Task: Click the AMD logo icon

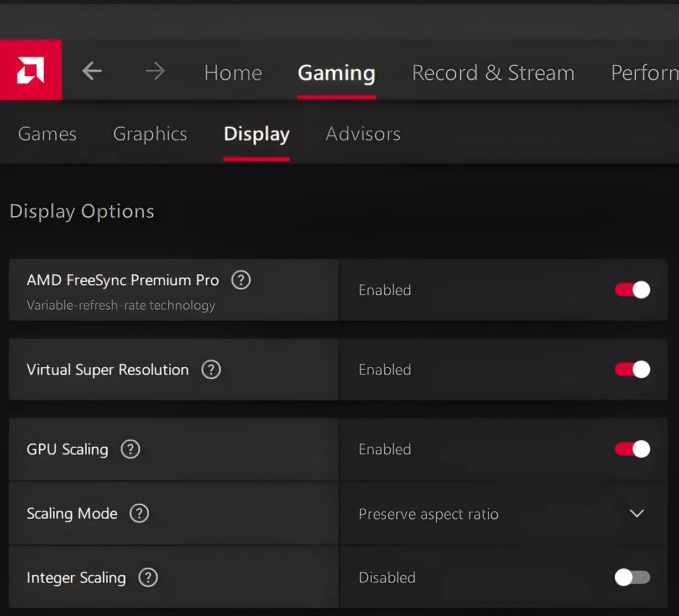Action: coord(30,70)
